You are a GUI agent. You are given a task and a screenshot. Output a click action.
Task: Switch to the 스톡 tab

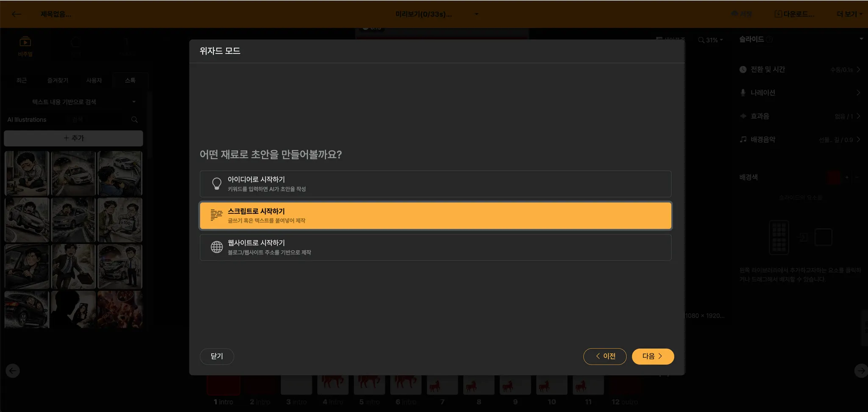point(130,80)
